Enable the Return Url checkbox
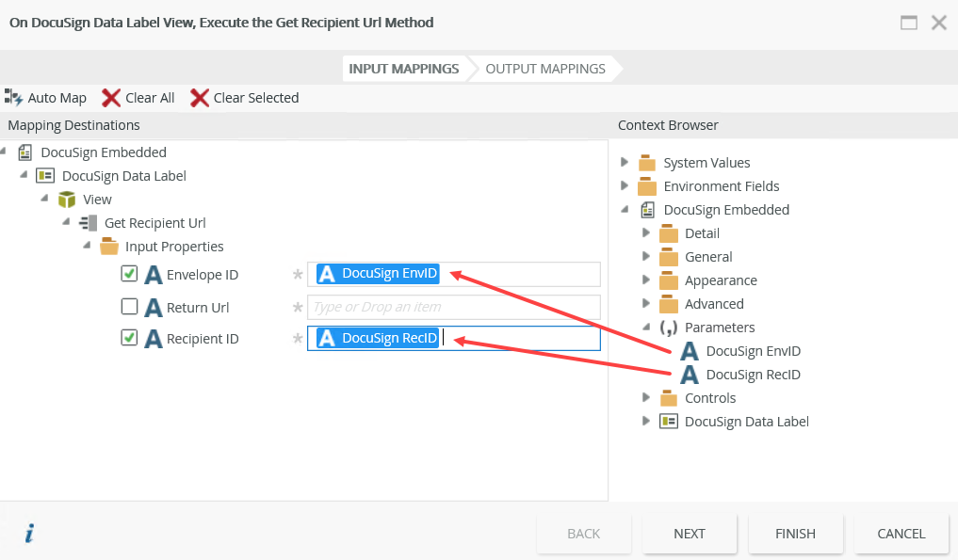Viewport: 958px width, 560px height. 130,307
